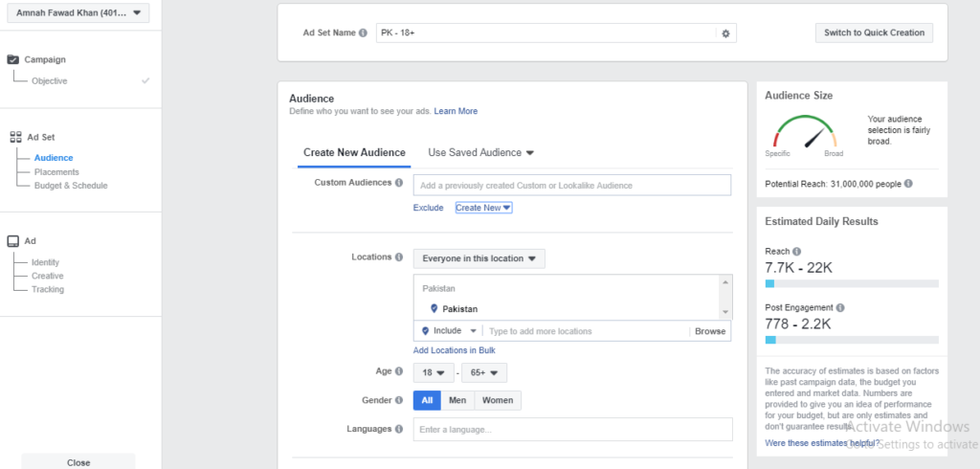
Task: Select Audience in Ad Set tree
Action: point(54,158)
